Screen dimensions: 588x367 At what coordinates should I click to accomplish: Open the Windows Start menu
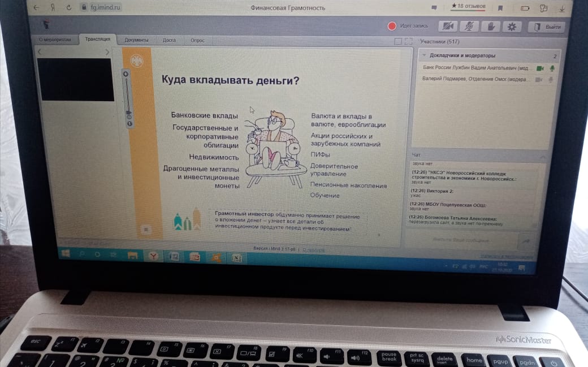[x=66, y=253]
